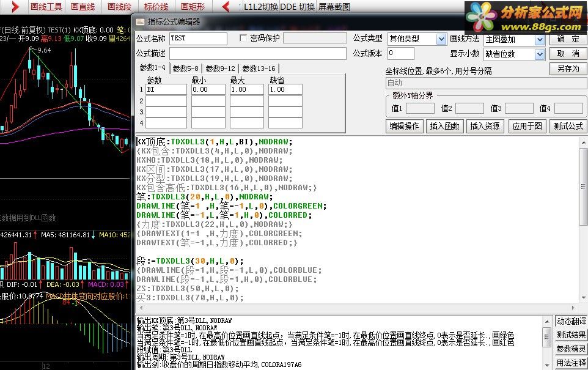Click the MA5: 481164.81 volume label
This screenshot has height=370, width=588.
tap(65, 235)
